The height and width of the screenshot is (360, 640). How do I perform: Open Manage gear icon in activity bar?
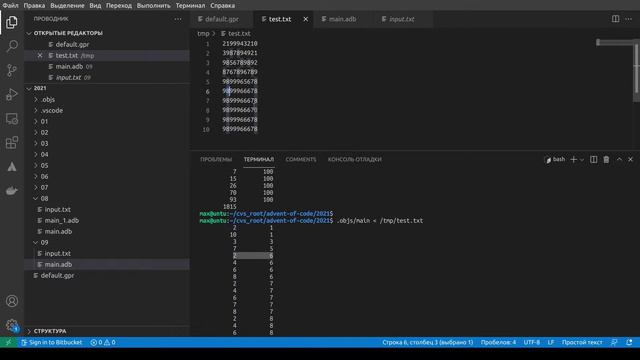(x=12, y=325)
